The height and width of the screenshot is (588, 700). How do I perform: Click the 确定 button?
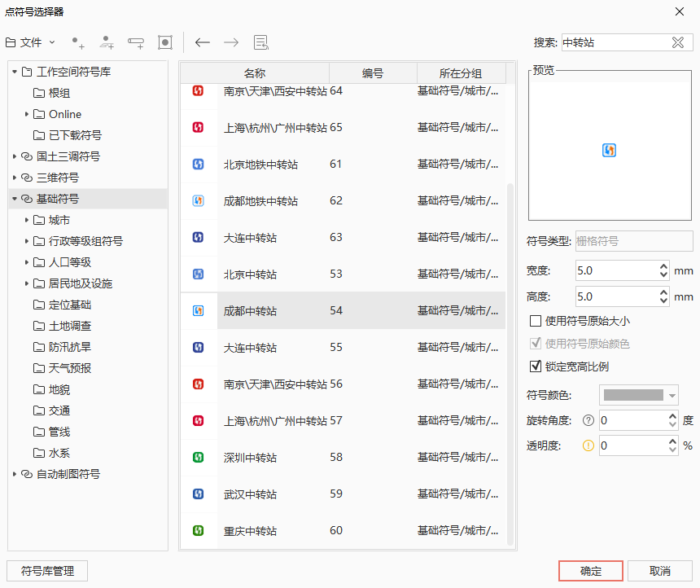pyautogui.click(x=591, y=571)
